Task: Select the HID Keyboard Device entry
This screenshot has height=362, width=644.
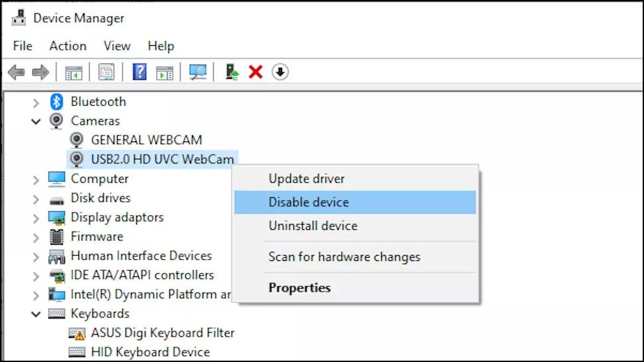Action: click(x=150, y=352)
